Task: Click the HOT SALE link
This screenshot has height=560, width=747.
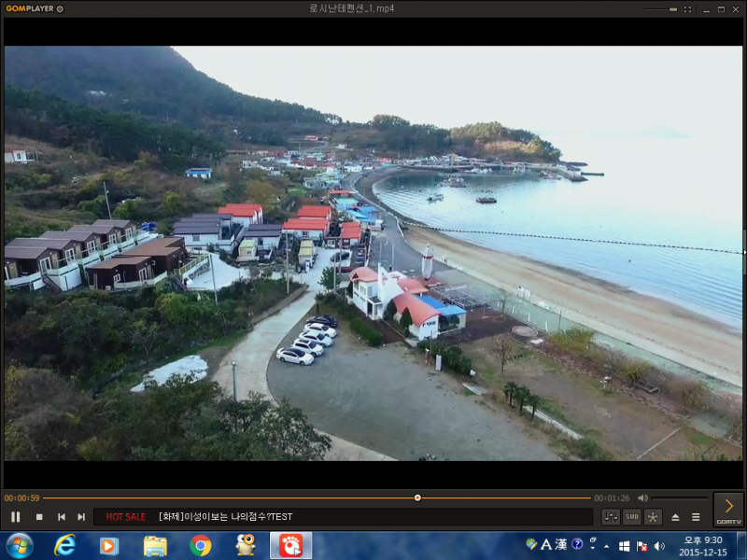Action: click(126, 517)
